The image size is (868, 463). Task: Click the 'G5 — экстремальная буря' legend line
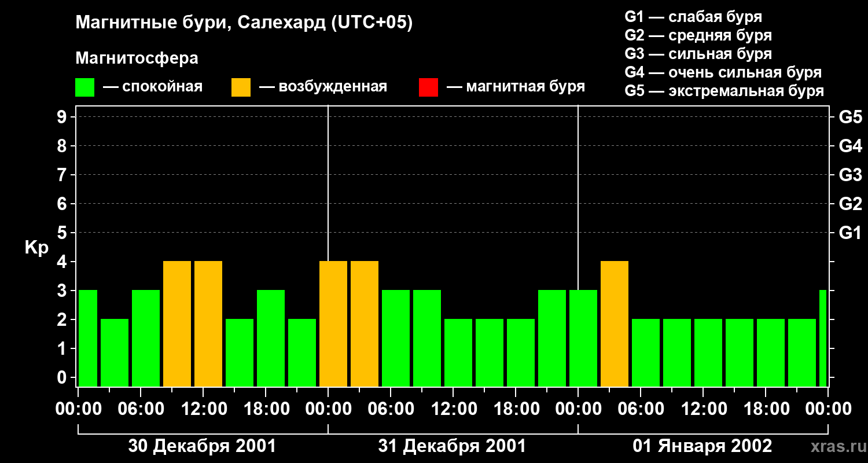click(x=724, y=91)
